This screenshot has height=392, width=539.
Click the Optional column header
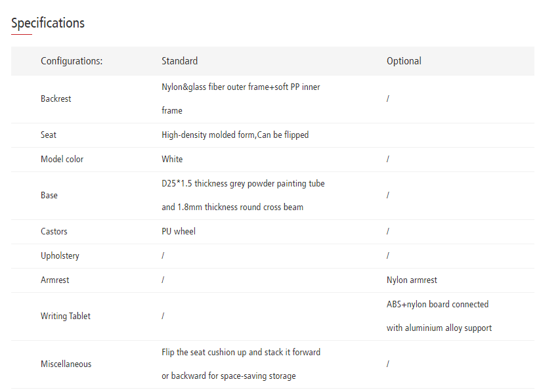click(404, 61)
